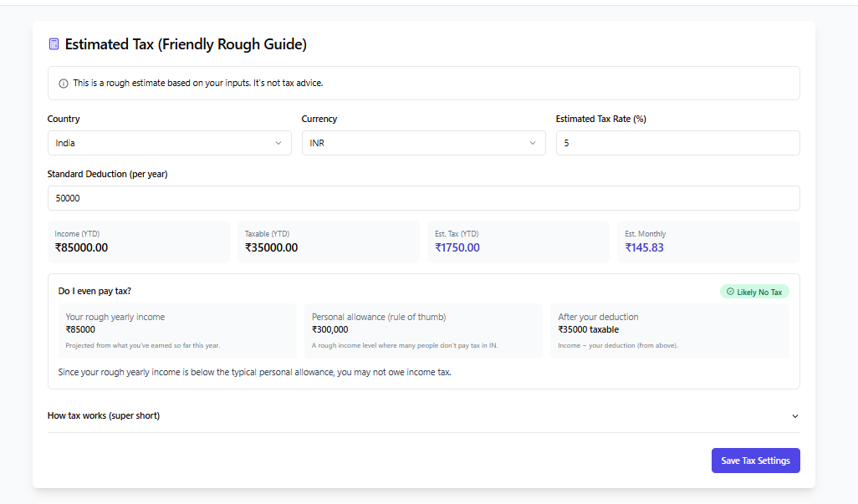This screenshot has width=858, height=504.
Task: Expand the How tax works (super short) section
Action: click(x=103, y=415)
